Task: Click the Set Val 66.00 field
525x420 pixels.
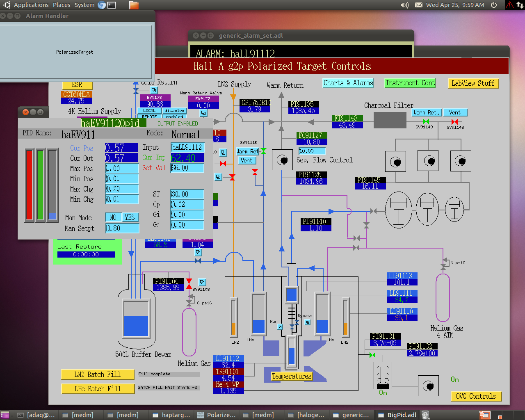Action: coord(187,168)
